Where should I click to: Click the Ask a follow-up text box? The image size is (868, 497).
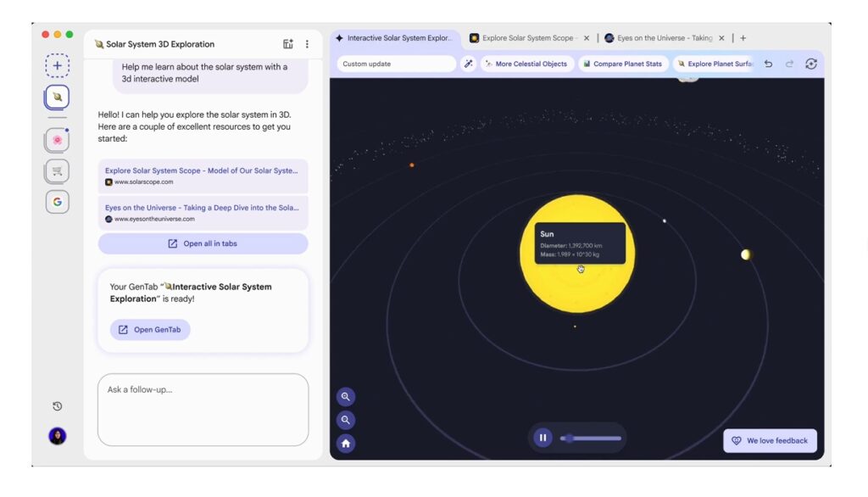coord(203,409)
